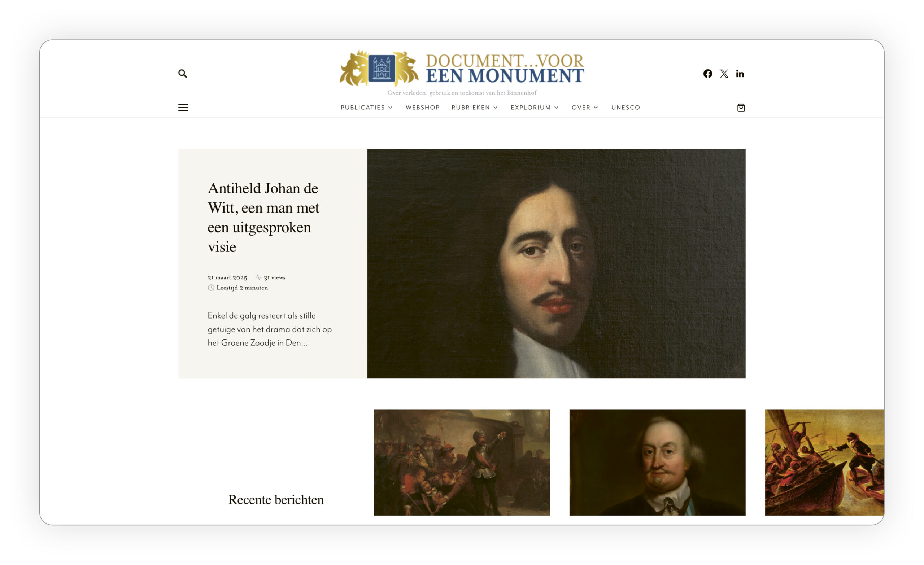Viewport: 924px width, 565px height.
Task: Open the battle scene painting post
Action: pyautogui.click(x=462, y=462)
